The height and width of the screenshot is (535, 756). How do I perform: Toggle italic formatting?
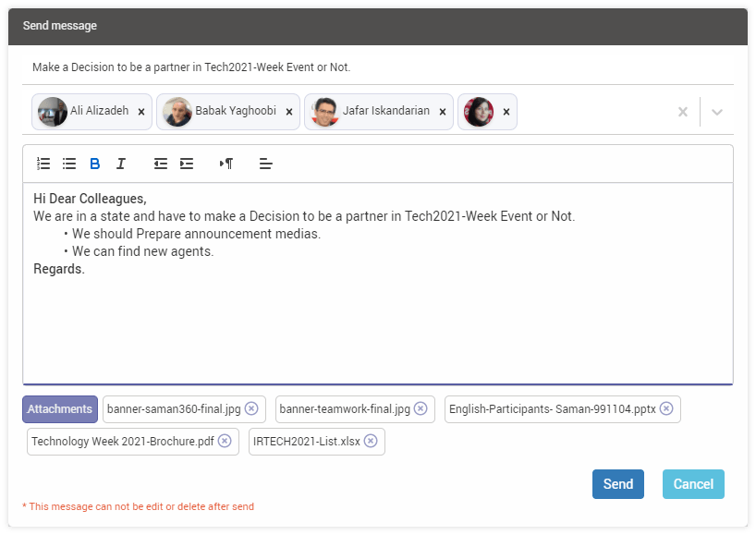tap(121, 164)
